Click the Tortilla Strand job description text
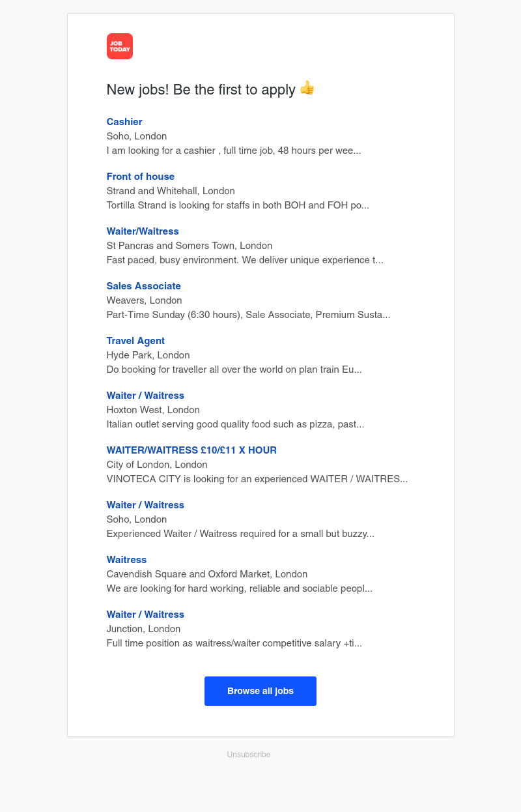Screen dimensions: 521x812 238,205
